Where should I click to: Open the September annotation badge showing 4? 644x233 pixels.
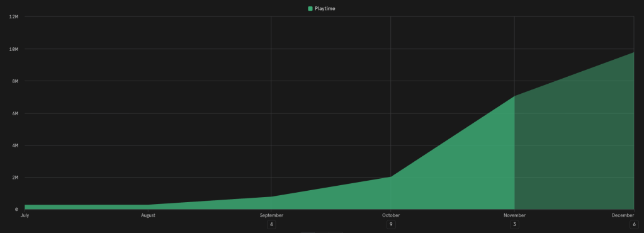point(271,225)
